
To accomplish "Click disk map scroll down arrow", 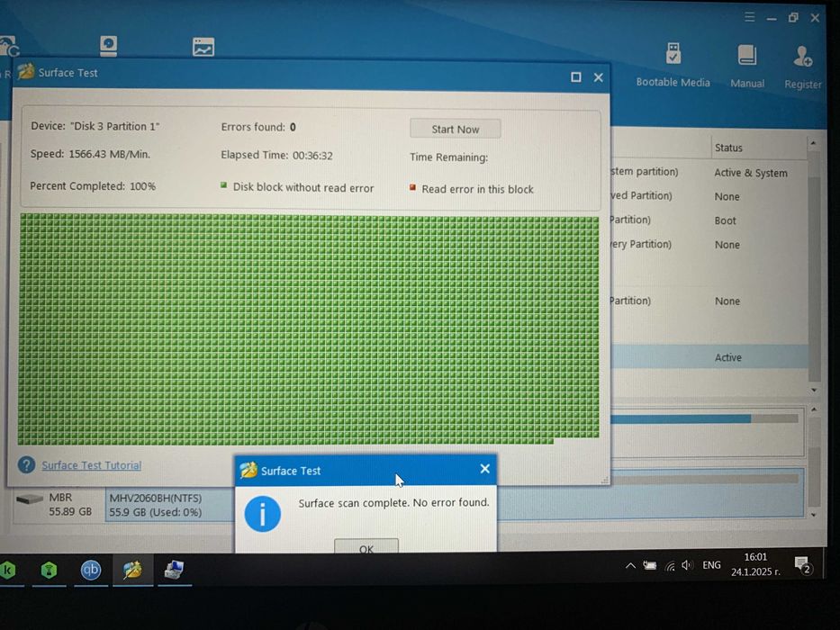I will [814, 515].
